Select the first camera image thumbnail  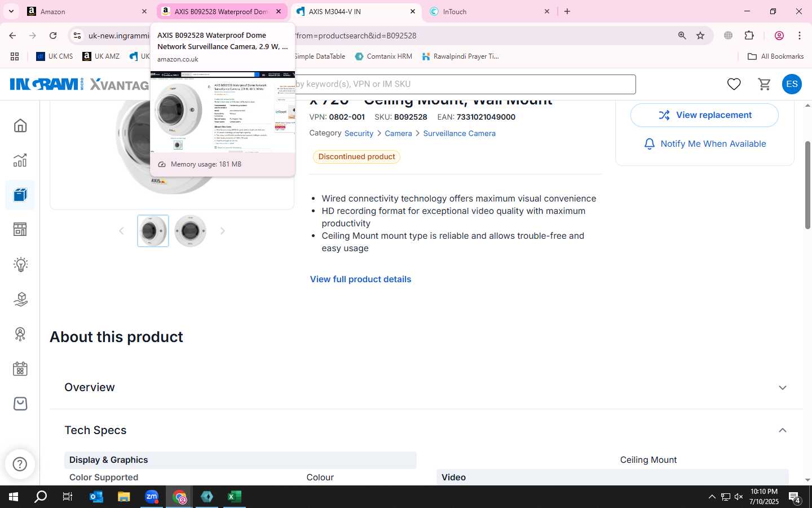[x=153, y=231]
